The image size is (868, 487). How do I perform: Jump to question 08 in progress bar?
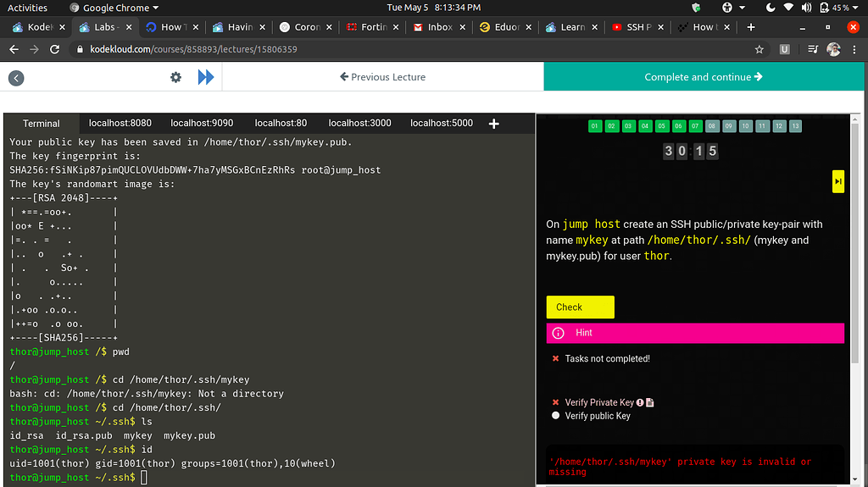point(712,126)
